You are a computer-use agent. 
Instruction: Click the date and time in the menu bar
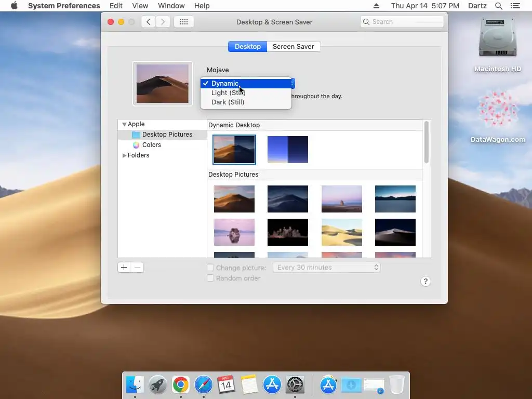pos(425,6)
